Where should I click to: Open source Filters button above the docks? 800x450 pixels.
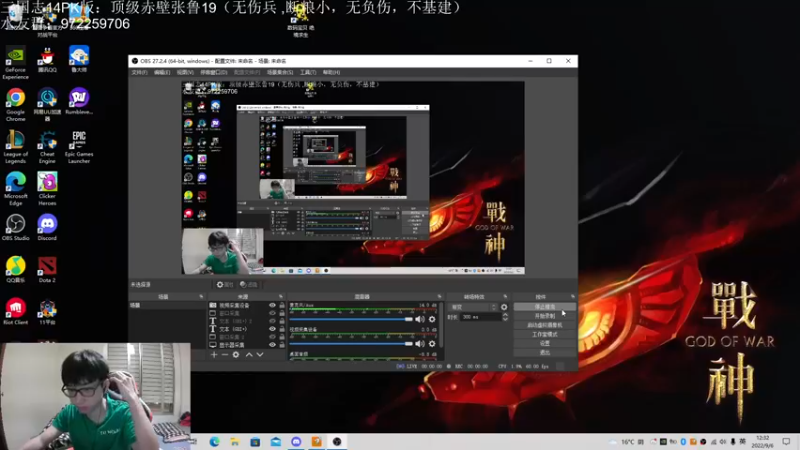248,285
